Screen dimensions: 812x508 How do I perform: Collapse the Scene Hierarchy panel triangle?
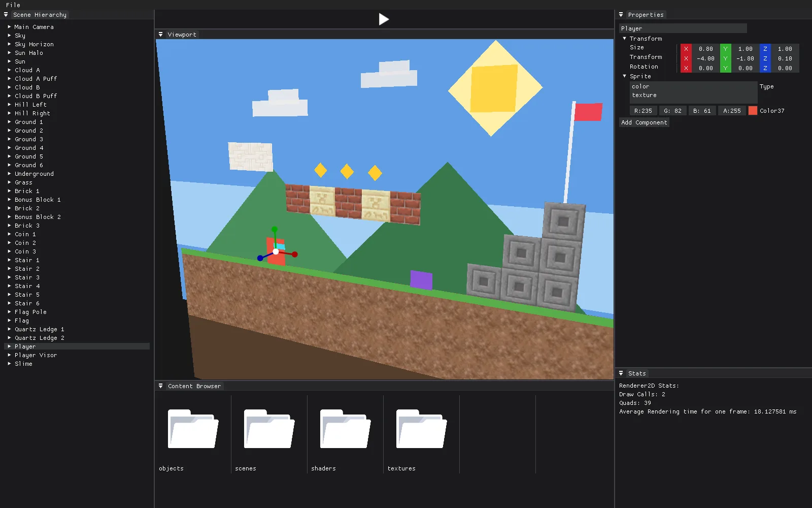pyautogui.click(x=6, y=15)
